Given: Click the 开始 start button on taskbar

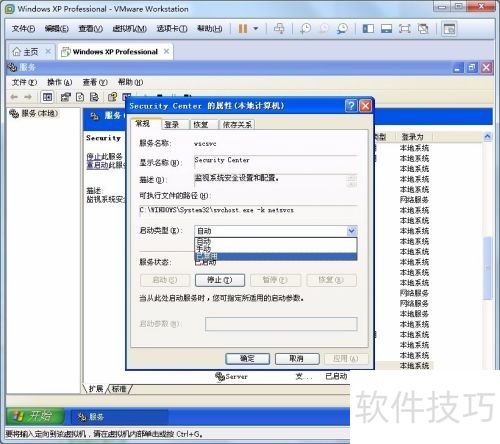Looking at the screenshot, I should (x=35, y=416).
